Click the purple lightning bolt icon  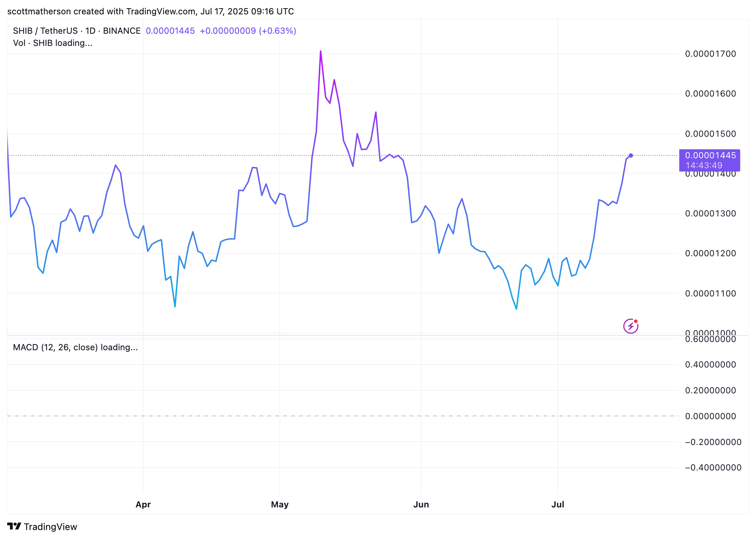[x=630, y=326]
